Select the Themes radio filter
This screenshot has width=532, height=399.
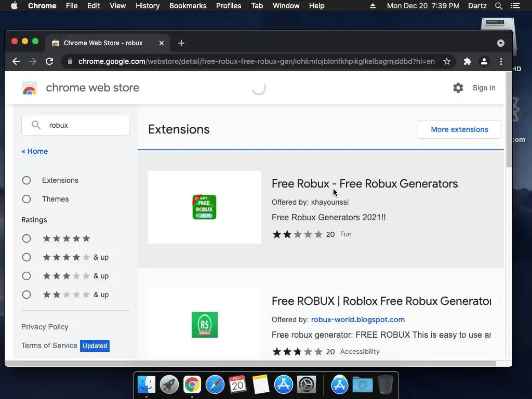(x=26, y=199)
